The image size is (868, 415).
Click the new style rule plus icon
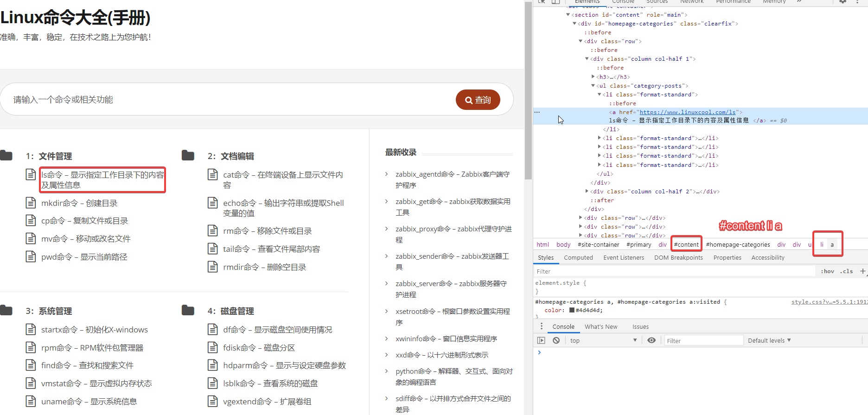863,271
